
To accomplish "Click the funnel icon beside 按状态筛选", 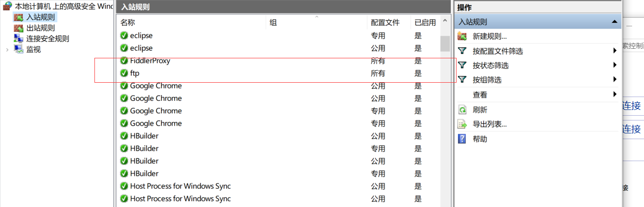I will pos(462,65).
